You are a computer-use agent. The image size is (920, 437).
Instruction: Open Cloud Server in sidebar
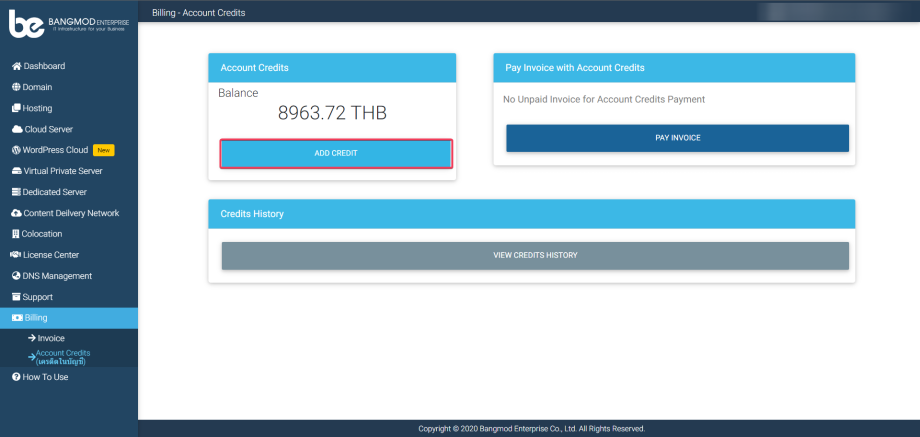click(x=69, y=130)
